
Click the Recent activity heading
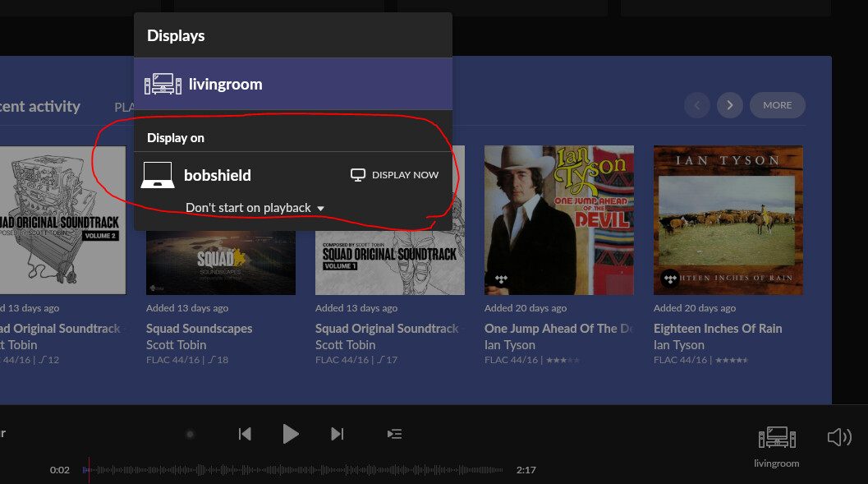coord(40,106)
